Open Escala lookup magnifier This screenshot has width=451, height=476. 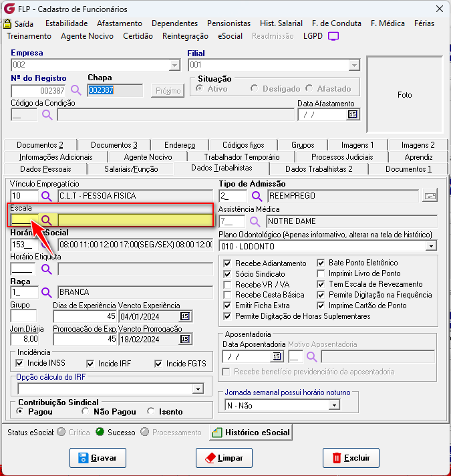click(x=46, y=220)
